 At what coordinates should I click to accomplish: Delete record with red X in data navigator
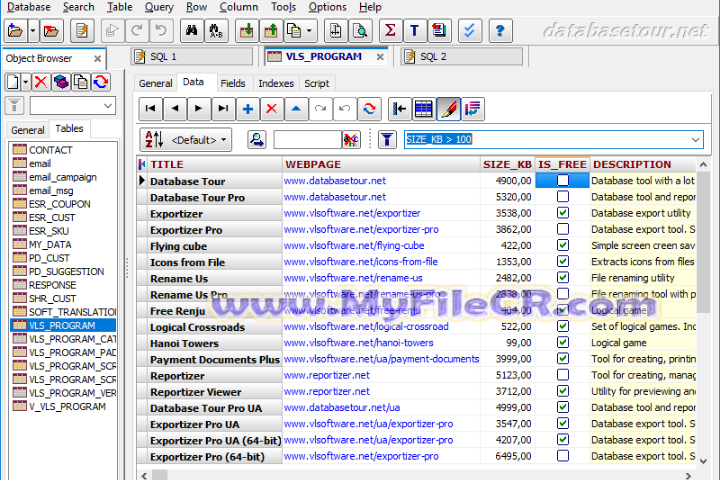point(272,109)
